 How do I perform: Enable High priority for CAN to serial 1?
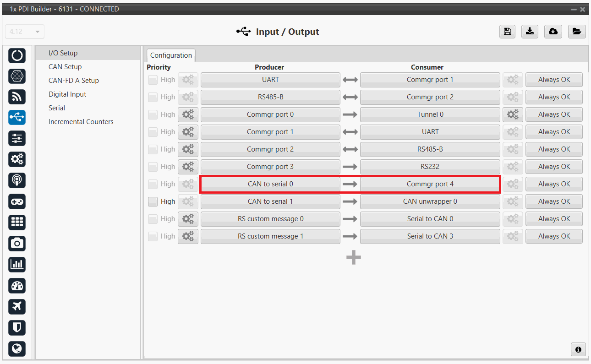point(153,201)
